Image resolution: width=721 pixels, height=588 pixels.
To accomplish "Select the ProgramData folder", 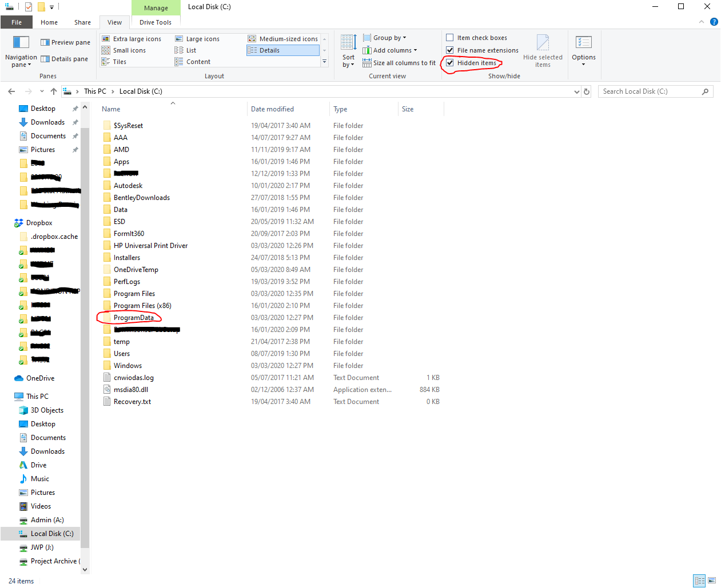I will 133,318.
